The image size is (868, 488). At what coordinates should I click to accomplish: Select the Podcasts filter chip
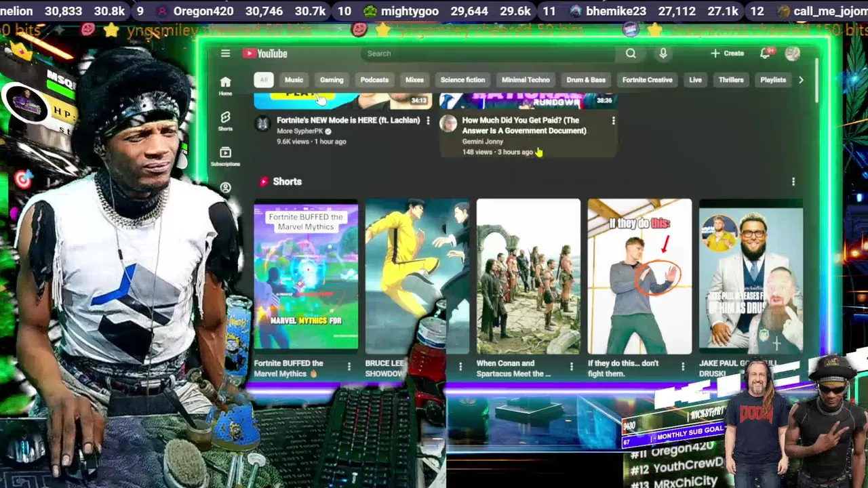coord(374,80)
